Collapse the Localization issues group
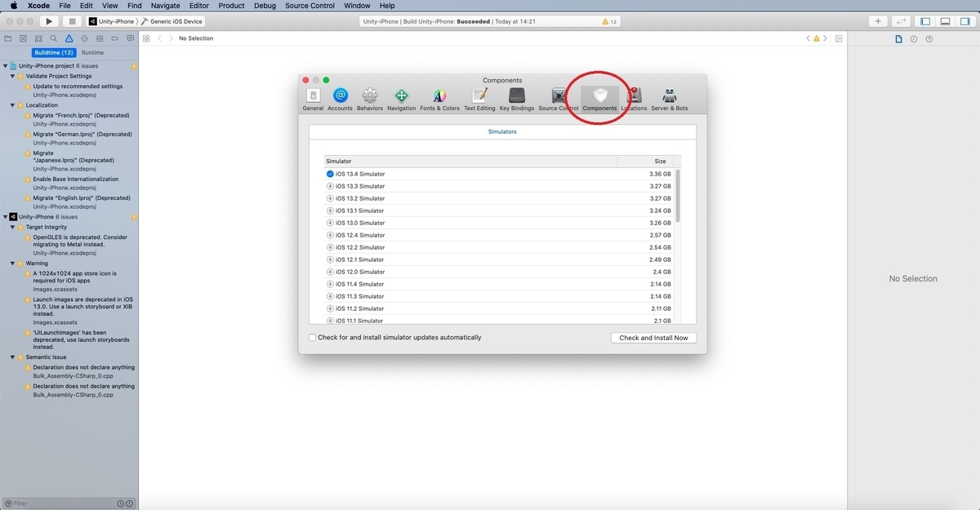The image size is (980, 510). click(x=12, y=105)
